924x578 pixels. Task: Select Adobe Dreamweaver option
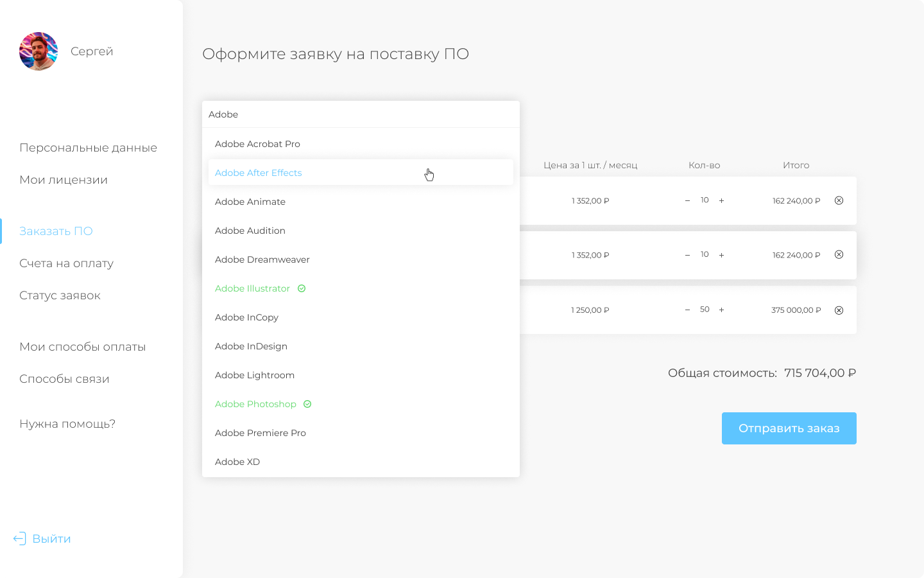pos(361,259)
